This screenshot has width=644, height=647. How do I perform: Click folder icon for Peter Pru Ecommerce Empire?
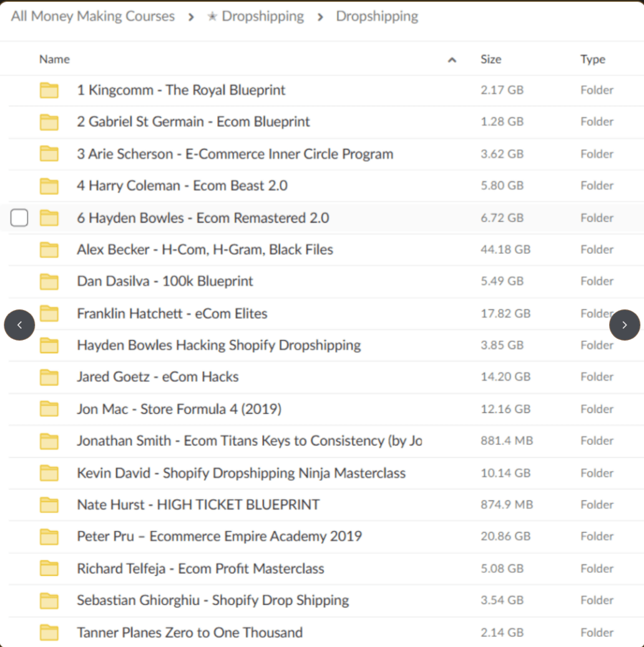coord(49,537)
